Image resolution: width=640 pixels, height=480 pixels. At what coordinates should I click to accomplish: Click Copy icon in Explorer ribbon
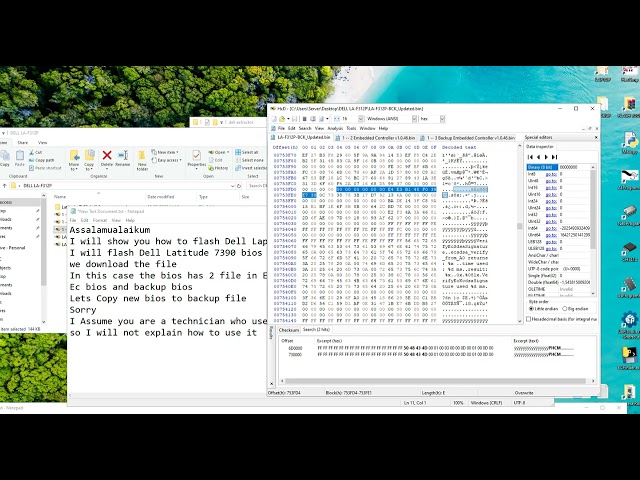[5, 156]
